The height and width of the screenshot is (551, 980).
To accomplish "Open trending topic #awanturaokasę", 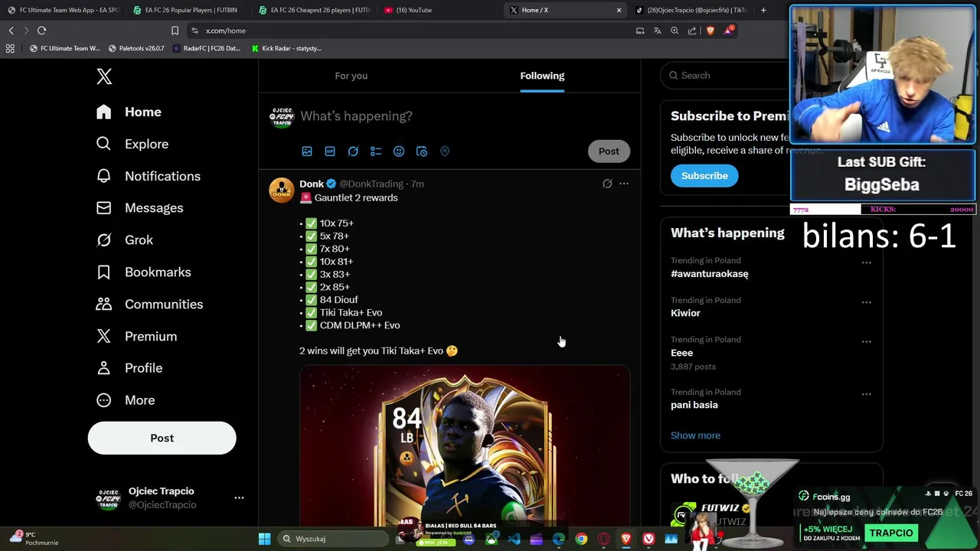I will pos(710,274).
